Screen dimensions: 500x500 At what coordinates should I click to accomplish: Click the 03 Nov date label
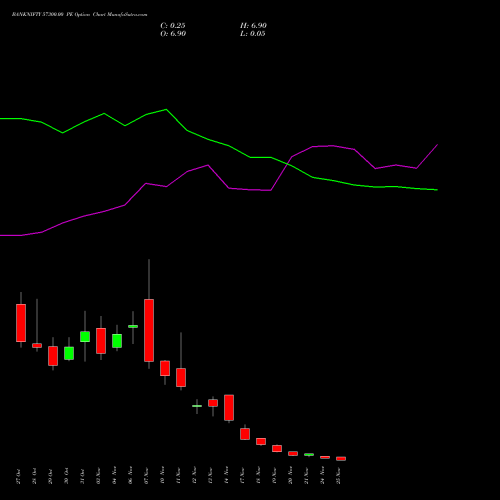pos(98,476)
